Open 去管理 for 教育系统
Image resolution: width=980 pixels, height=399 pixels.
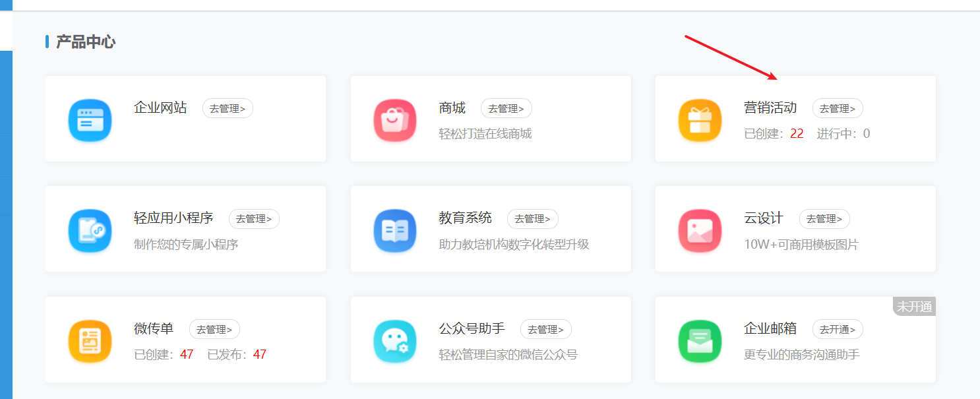point(533,219)
